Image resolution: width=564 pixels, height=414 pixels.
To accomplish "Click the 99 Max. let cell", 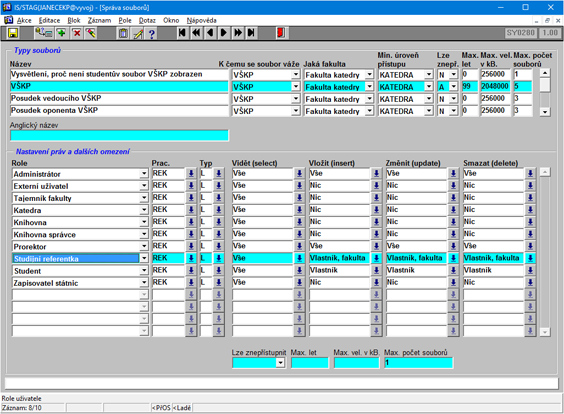I will pos(470,86).
